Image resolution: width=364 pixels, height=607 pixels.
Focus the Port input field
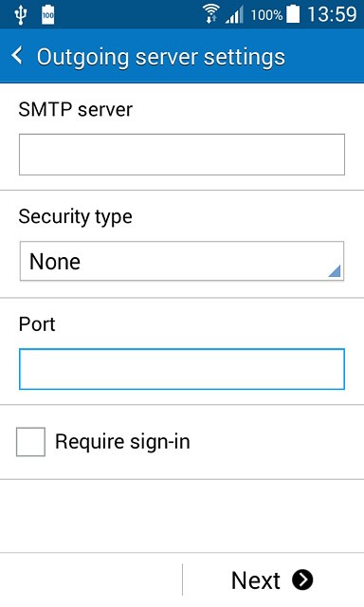tap(182, 369)
